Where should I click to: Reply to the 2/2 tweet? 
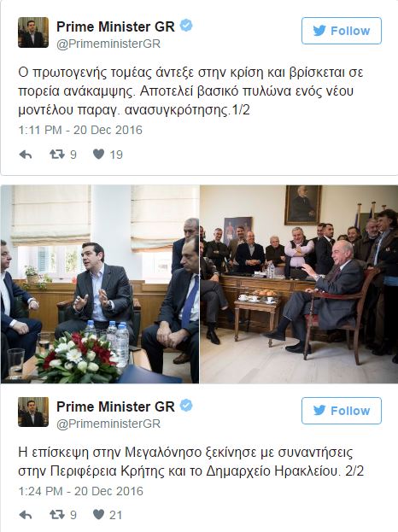click(x=26, y=515)
